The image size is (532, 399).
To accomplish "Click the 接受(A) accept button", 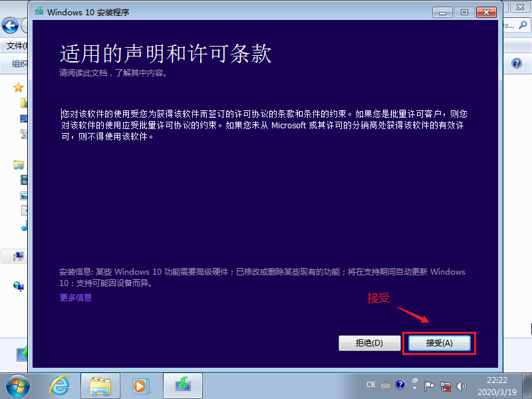I will 439,343.
